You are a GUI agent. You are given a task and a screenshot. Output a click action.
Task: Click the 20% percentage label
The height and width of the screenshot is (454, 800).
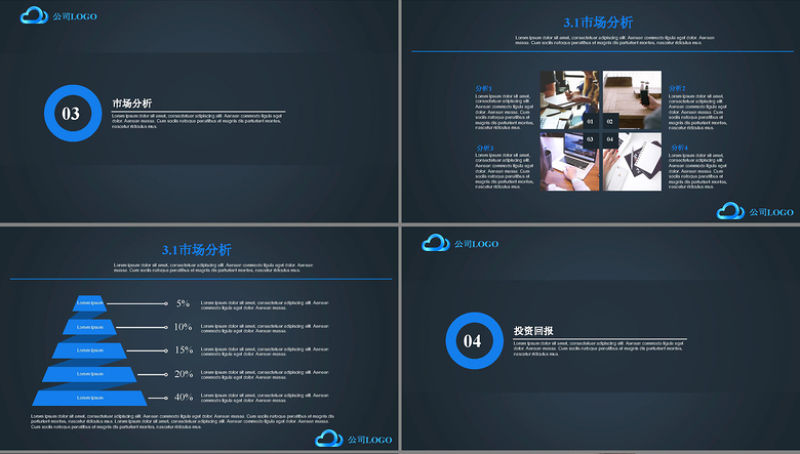183,374
